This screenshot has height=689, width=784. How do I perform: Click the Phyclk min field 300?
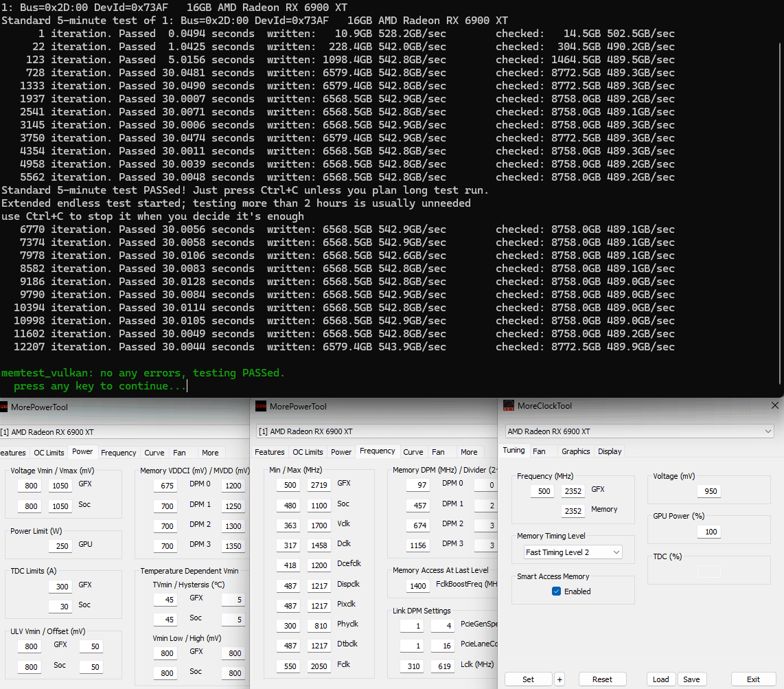pyautogui.click(x=289, y=626)
